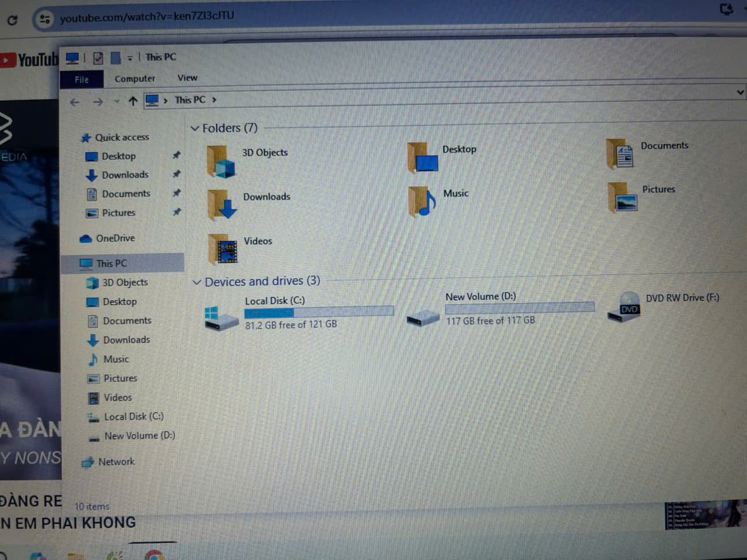Go back with the Back arrow
Viewport: 747px width, 560px height.
[75, 102]
